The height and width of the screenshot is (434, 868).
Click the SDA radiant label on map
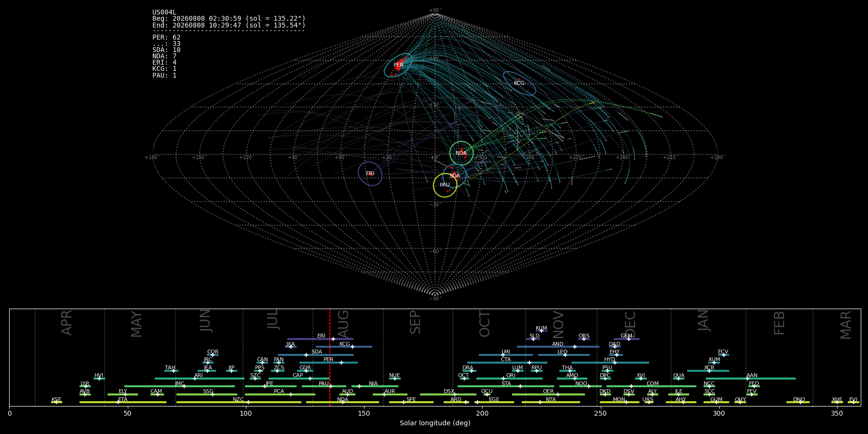[x=454, y=176]
